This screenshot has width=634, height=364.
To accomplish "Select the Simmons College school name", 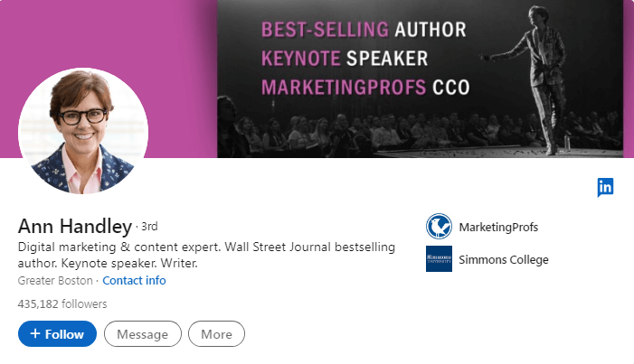I will point(504,260).
